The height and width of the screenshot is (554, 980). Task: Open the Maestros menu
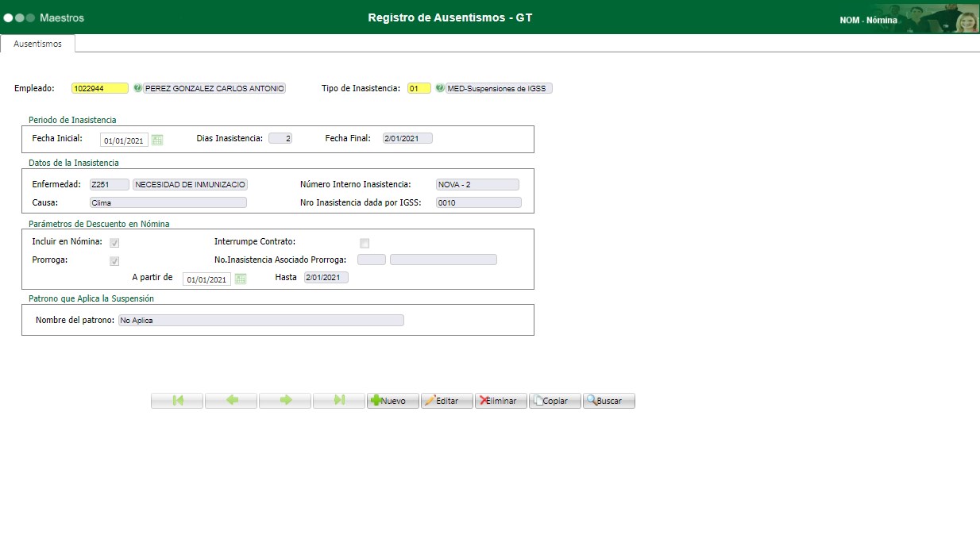point(62,17)
